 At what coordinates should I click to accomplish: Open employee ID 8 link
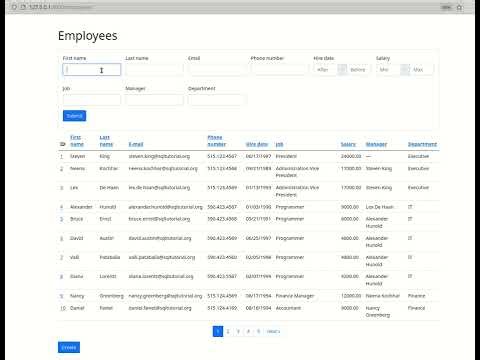coord(61,277)
